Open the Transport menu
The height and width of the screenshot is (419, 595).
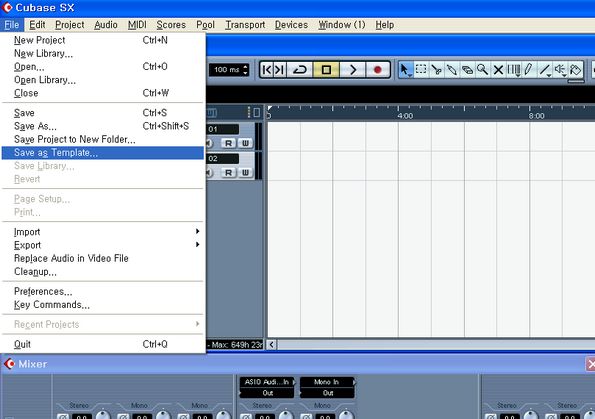tap(245, 25)
